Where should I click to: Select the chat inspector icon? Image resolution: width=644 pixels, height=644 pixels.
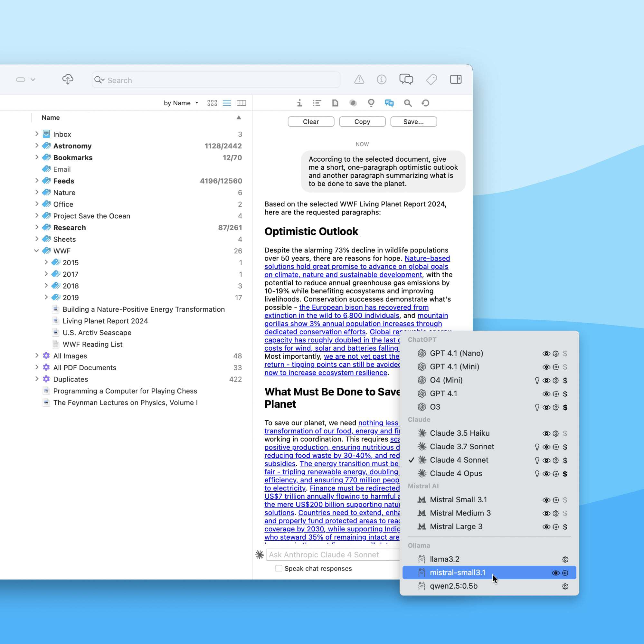tap(389, 103)
